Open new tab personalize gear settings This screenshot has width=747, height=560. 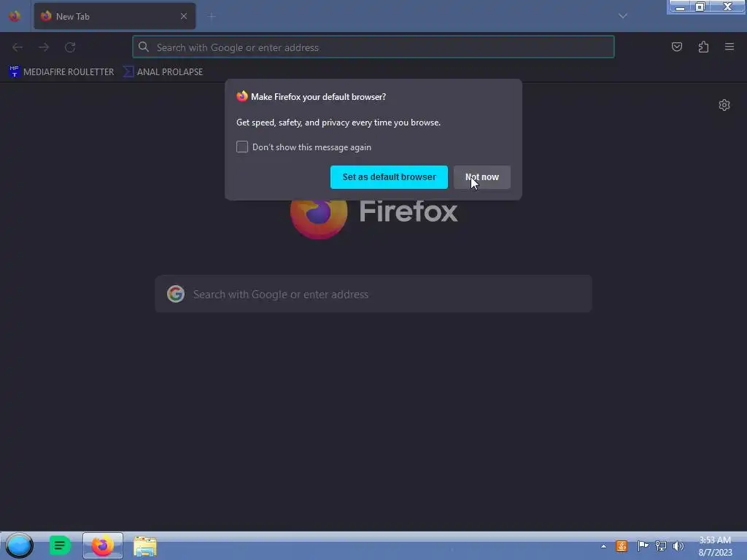pos(724,105)
